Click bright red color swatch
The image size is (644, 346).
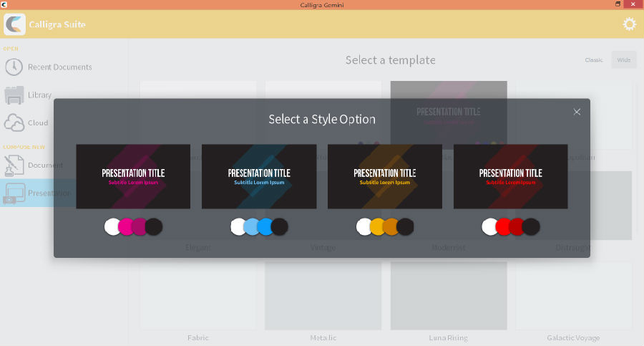click(502, 226)
